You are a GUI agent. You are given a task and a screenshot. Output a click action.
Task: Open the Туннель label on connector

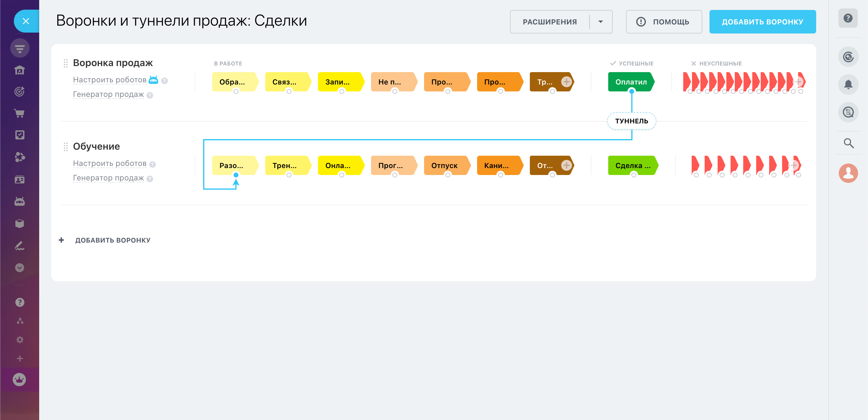tap(631, 121)
